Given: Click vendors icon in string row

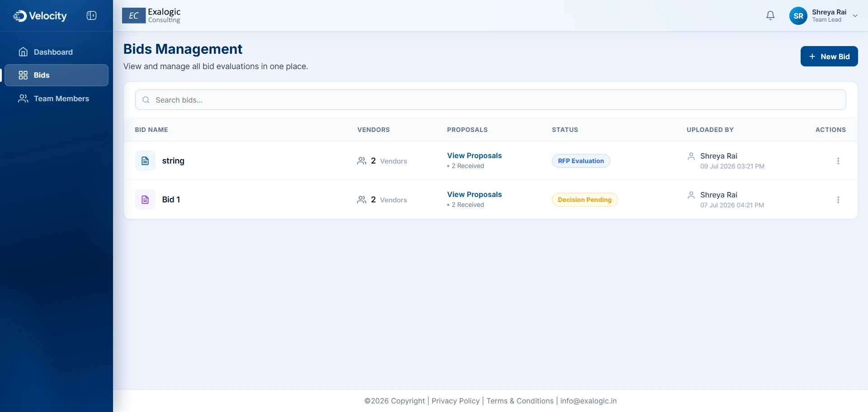Looking at the screenshot, I should 362,161.
